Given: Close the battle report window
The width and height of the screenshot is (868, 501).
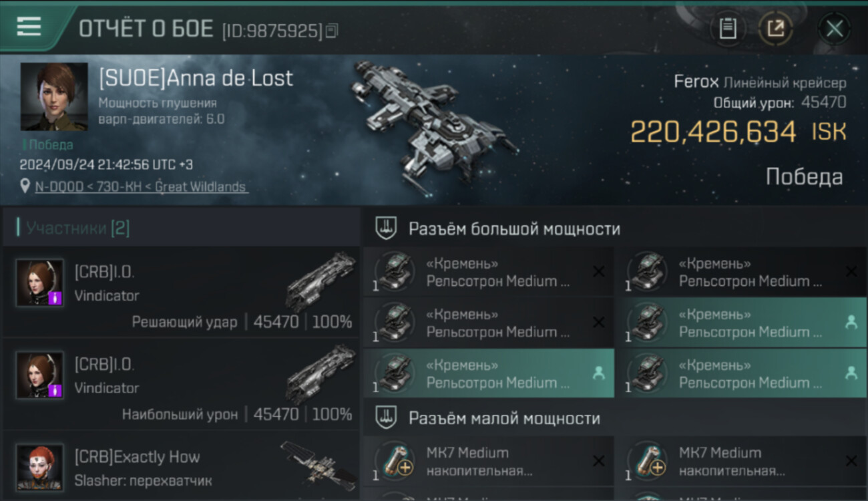Looking at the screenshot, I should click(835, 29).
